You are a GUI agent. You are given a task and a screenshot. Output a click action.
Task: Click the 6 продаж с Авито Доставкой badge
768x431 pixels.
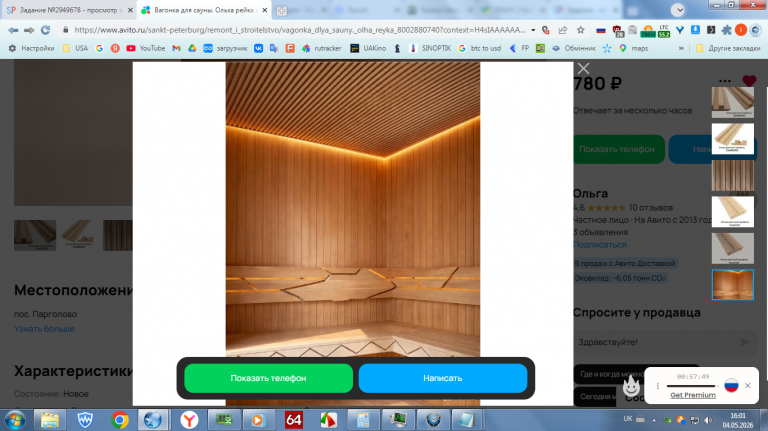point(625,263)
